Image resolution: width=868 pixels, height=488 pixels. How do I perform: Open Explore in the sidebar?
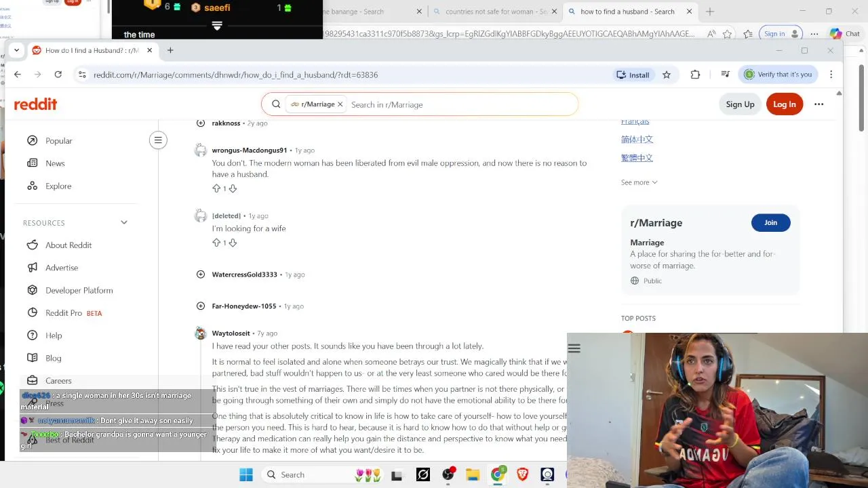pyautogui.click(x=58, y=186)
